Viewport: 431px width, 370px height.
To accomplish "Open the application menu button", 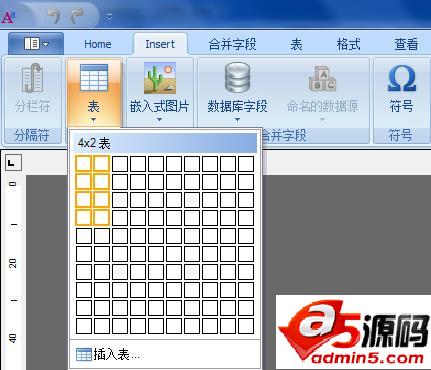I will click(36, 44).
